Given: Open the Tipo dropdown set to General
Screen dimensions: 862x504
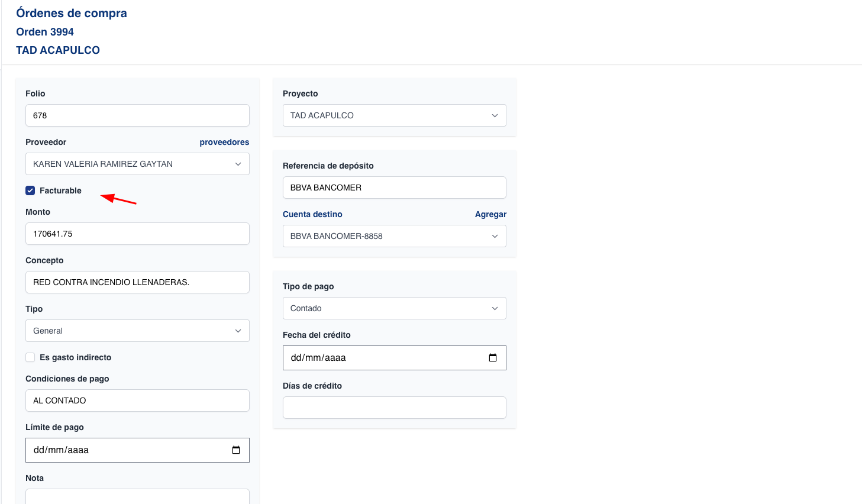Looking at the screenshot, I should (137, 331).
